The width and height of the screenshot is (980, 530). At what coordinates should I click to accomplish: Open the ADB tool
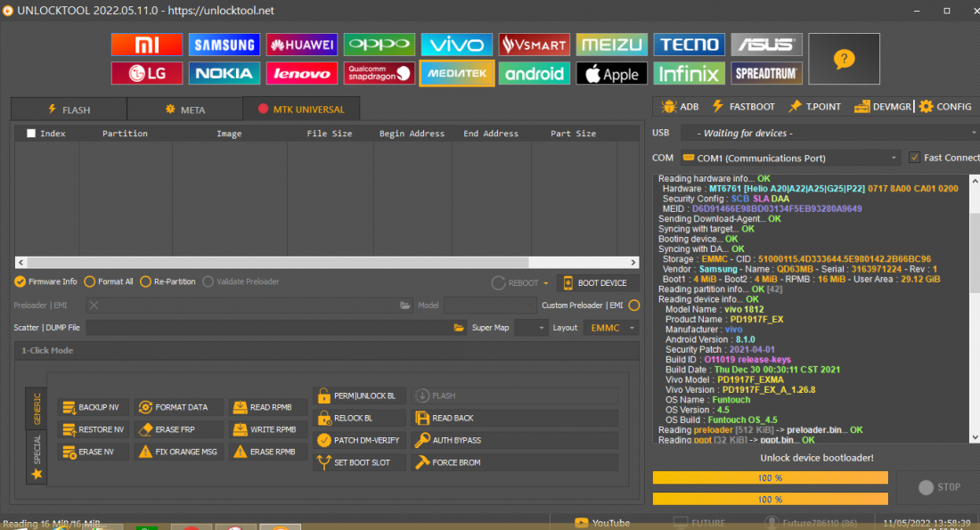tap(680, 107)
